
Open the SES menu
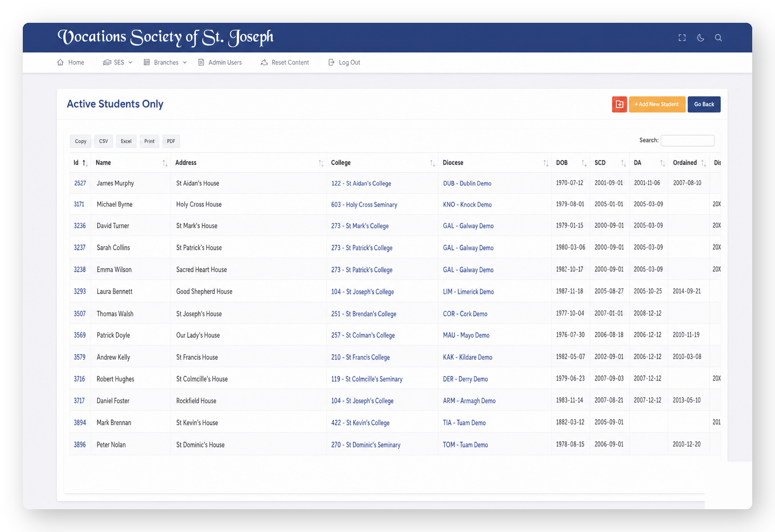click(117, 62)
